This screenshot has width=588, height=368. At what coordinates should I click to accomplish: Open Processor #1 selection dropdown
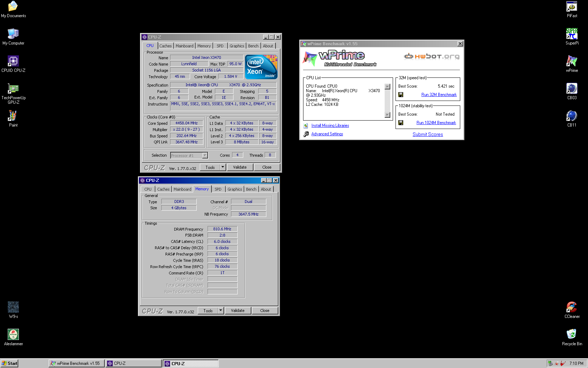point(205,155)
